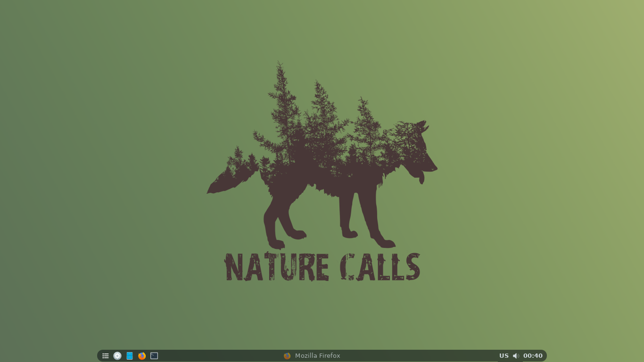Launch the blue file manager icon
The height and width of the screenshot is (362, 644).
click(130, 356)
